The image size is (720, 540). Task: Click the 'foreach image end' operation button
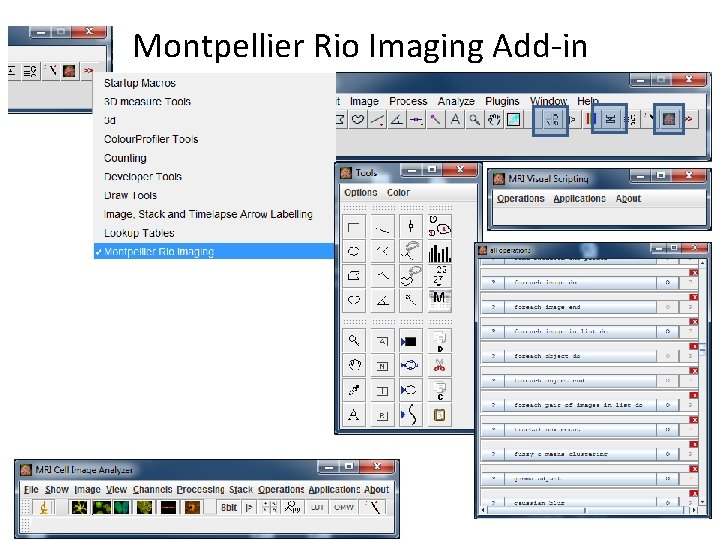pos(580,307)
